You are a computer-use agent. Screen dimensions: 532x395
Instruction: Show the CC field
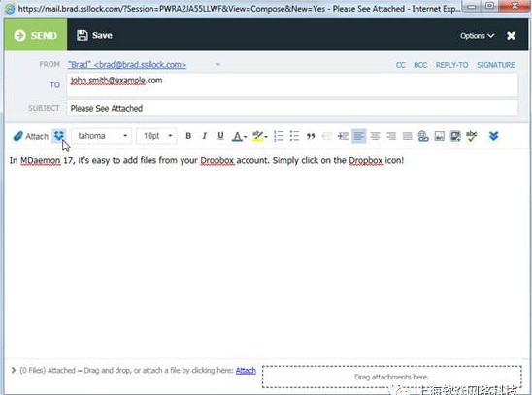coord(400,65)
